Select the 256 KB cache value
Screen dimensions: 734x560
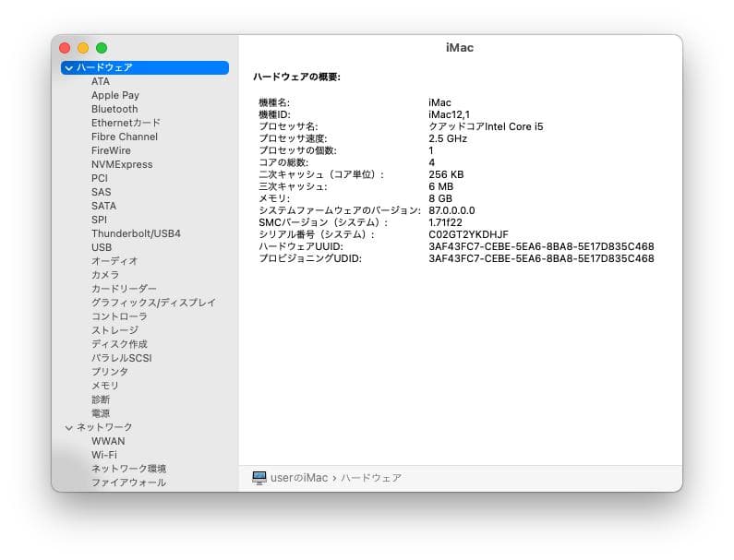(x=446, y=175)
